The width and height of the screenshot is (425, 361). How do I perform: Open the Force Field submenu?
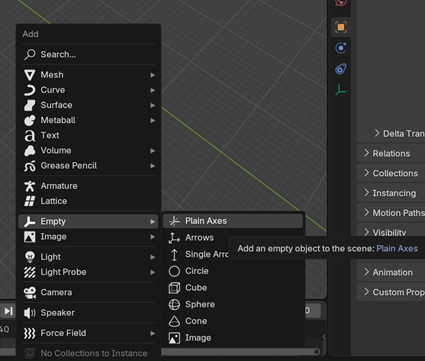coord(88,333)
